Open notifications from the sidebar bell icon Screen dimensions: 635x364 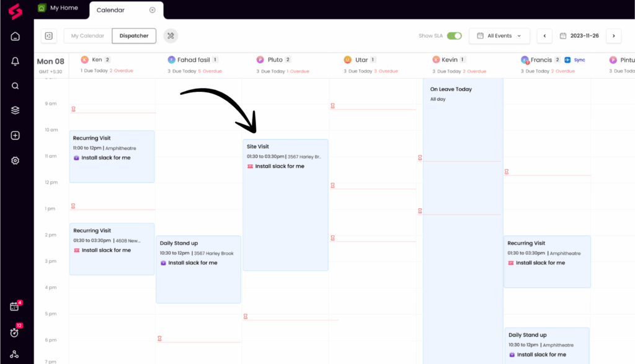pos(15,61)
